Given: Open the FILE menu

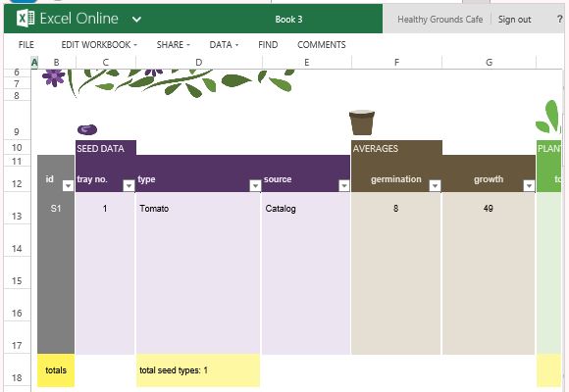Looking at the screenshot, I should [x=26, y=45].
